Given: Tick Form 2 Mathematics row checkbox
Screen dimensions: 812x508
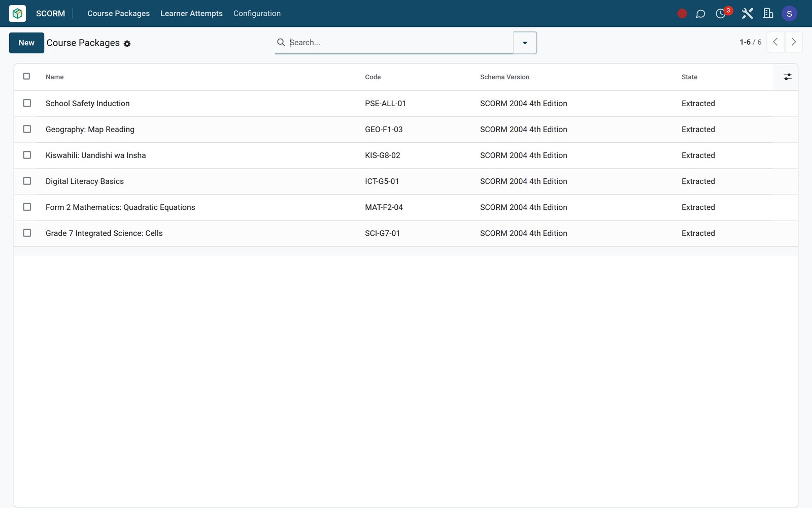Looking at the screenshot, I should [x=27, y=207].
